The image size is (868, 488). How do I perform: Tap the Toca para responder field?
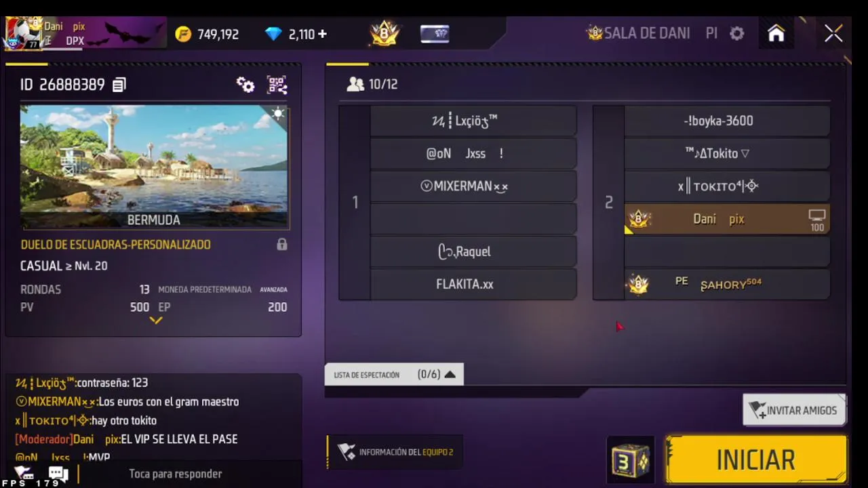tap(176, 474)
